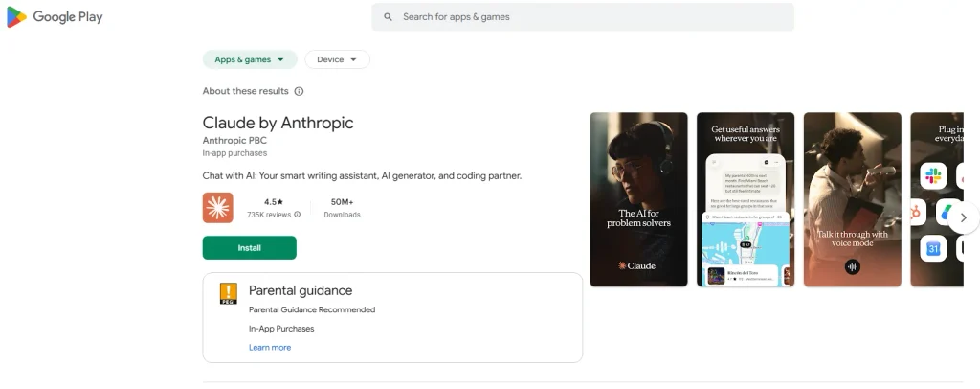Open 'Get useful answers wherever you are' screenshot
The width and height of the screenshot is (980, 389).
[746, 199]
